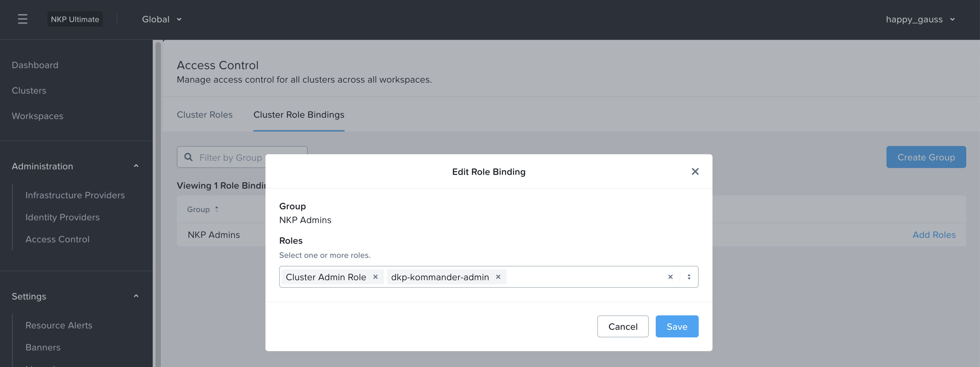Click the Create Group button
Screen dimensions: 980x367
coord(926,157)
